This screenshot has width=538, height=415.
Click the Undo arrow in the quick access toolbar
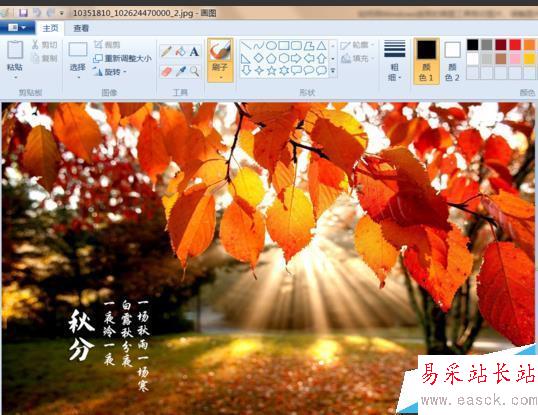(37, 13)
